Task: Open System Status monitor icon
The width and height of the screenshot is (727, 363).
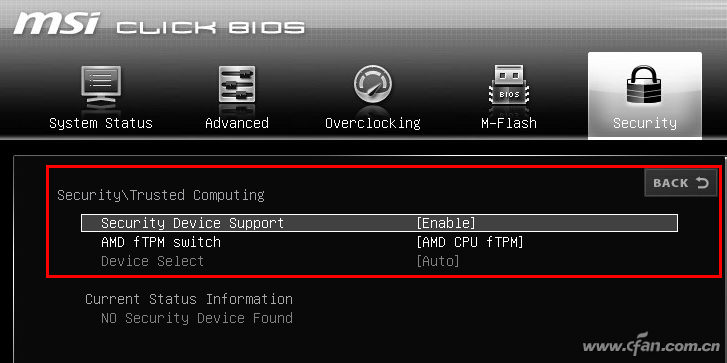Action: (101, 87)
